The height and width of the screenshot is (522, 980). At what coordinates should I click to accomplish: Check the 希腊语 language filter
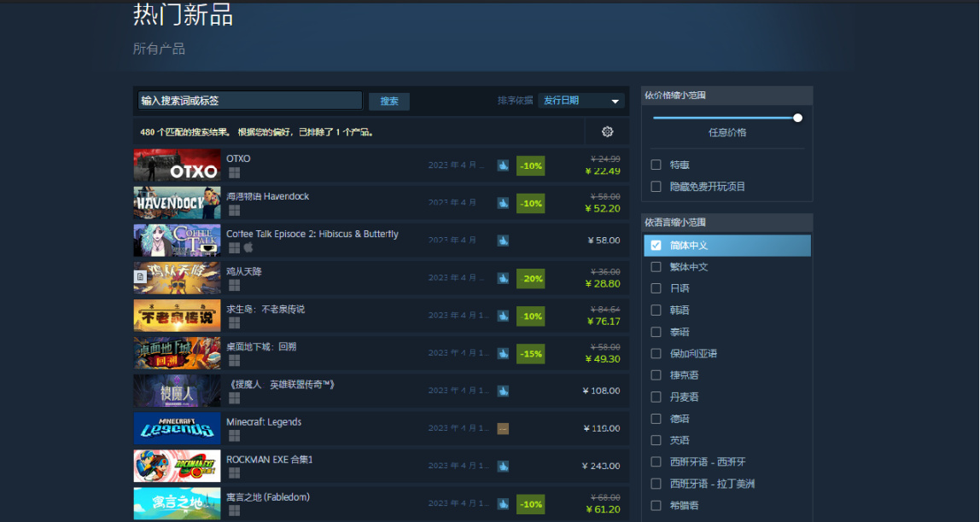point(656,505)
